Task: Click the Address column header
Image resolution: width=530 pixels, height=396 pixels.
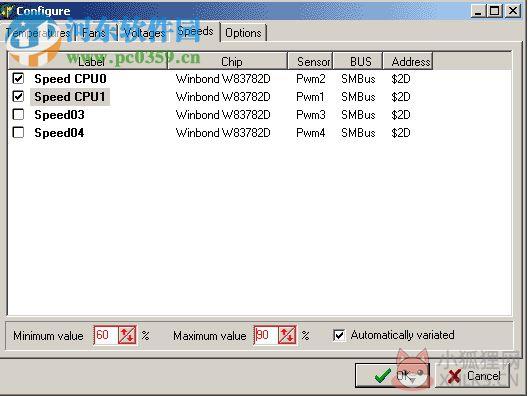Action: (x=408, y=61)
